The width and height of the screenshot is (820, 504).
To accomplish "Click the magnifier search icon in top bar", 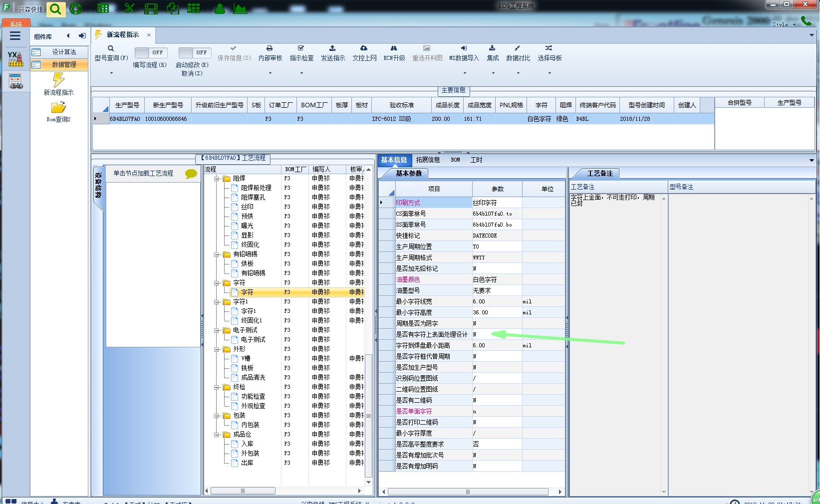I will (x=56, y=9).
